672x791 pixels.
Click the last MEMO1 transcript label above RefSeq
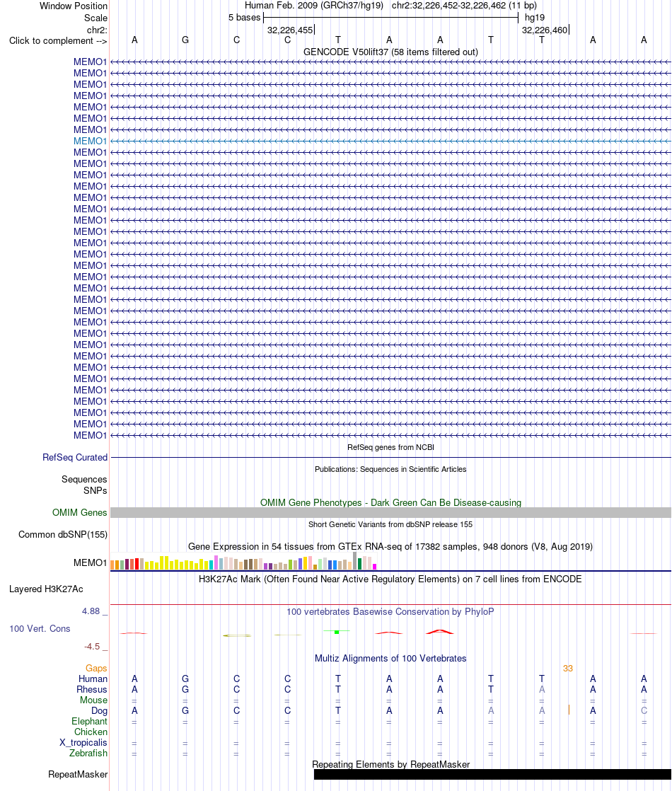click(x=91, y=435)
